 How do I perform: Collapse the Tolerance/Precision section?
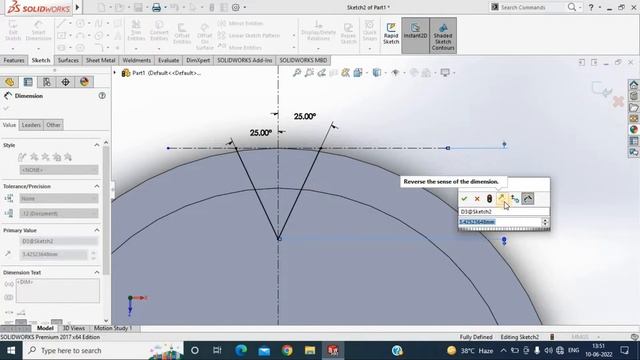[97, 186]
